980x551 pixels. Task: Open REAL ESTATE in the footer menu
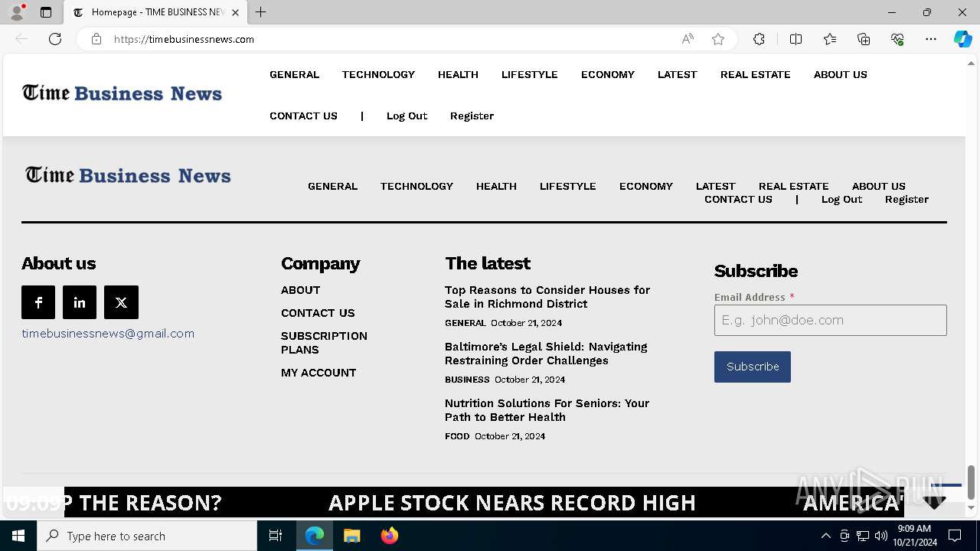click(x=793, y=186)
